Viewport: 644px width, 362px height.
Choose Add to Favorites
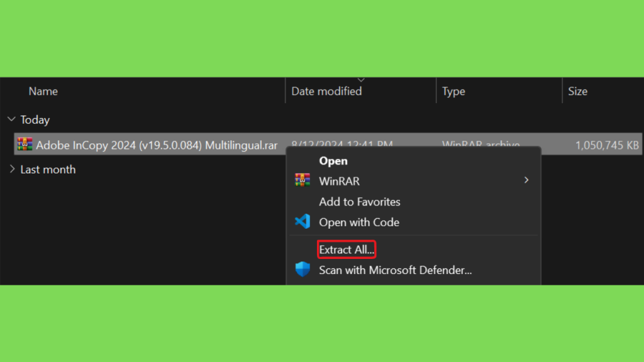tap(359, 202)
